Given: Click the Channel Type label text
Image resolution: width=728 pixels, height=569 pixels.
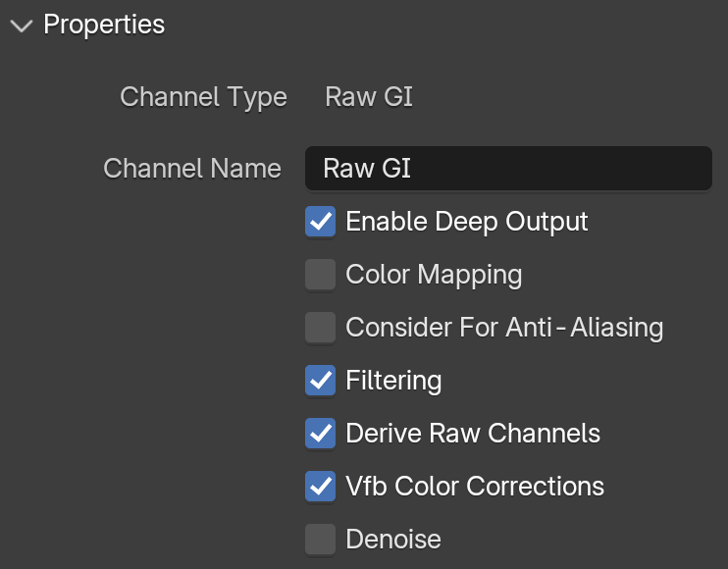Looking at the screenshot, I should [x=203, y=97].
